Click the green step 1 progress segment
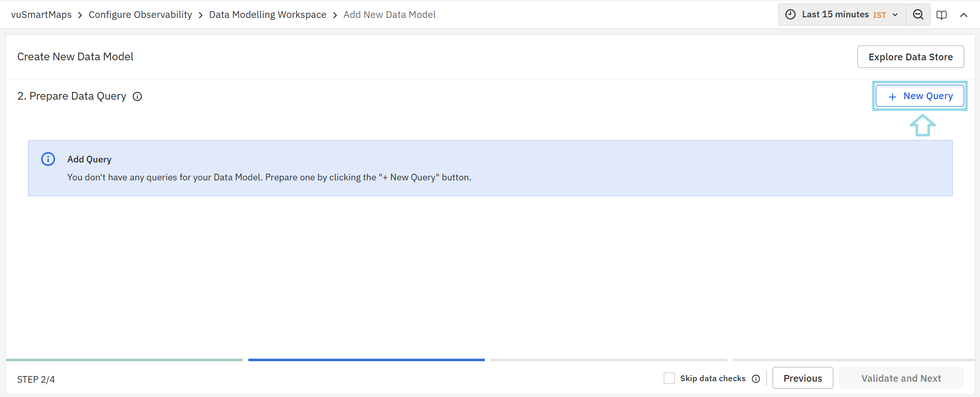This screenshot has height=397, width=980. tap(124, 360)
